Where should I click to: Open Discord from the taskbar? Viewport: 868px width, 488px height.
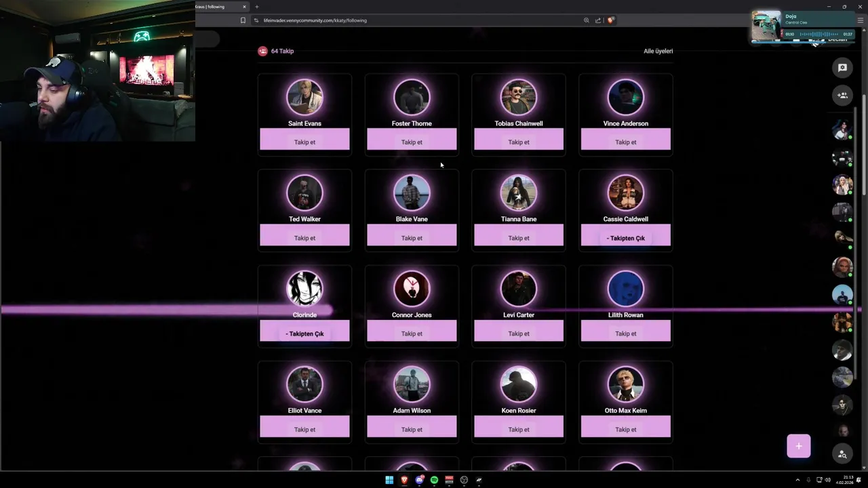[419, 480]
